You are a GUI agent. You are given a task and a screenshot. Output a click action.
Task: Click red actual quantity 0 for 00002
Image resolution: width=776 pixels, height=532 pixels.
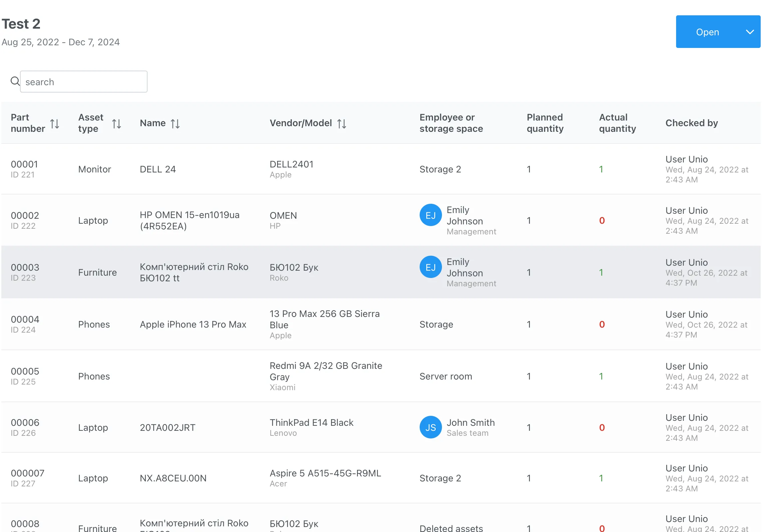click(602, 221)
